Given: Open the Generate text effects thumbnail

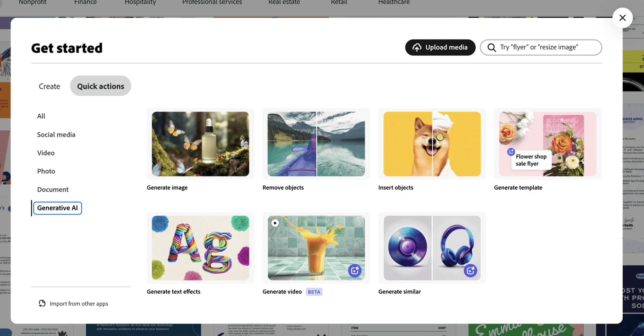Looking at the screenshot, I should [x=200, y=248].
